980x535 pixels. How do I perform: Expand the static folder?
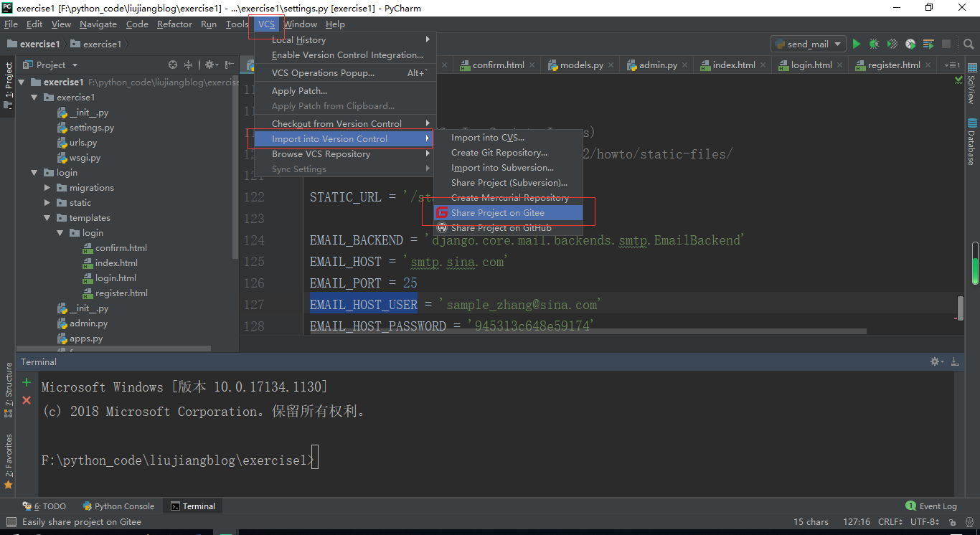47,203
